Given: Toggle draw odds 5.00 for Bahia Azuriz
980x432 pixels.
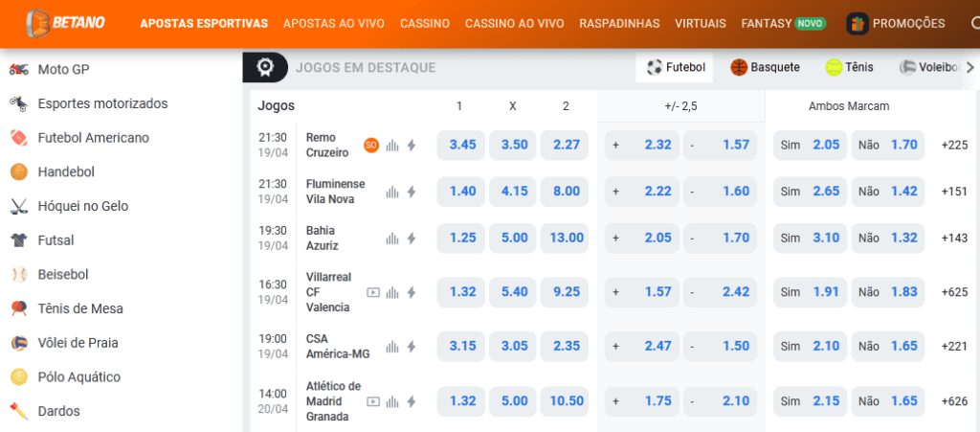Looking at the screenshot, I should (x=514, y=238).
